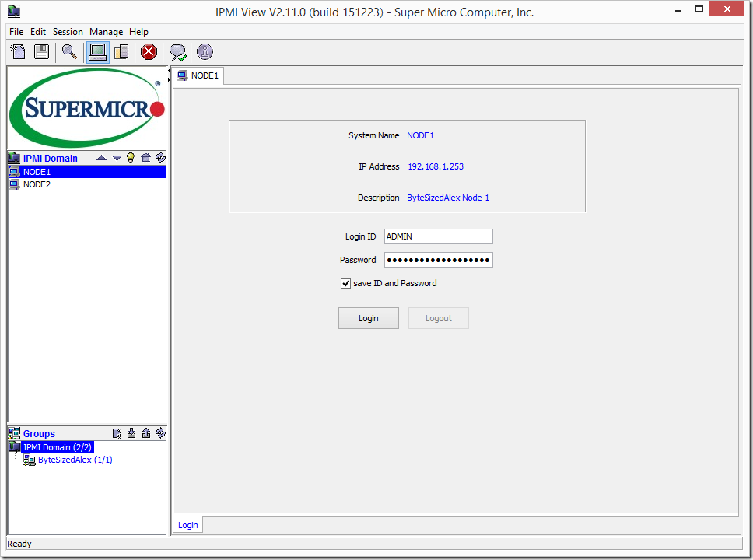Click the Save floppy disk toolbar icon
This screenshot has height=560, width=753.
pos(42,52)
